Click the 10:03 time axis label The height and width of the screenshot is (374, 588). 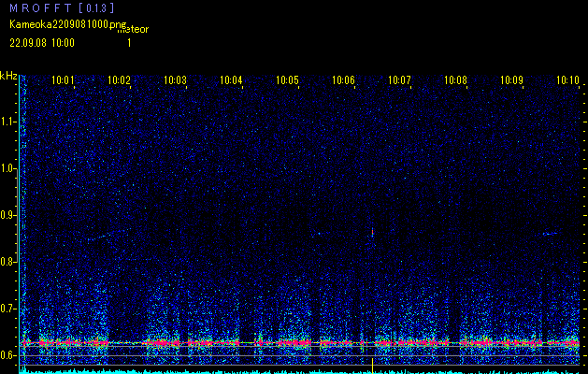point(175,79)
